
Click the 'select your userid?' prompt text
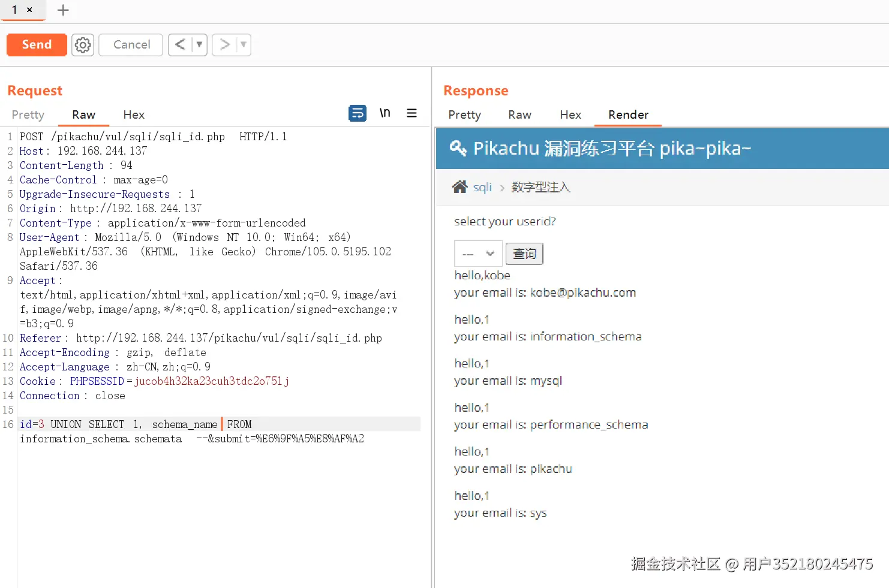(505, 221)
